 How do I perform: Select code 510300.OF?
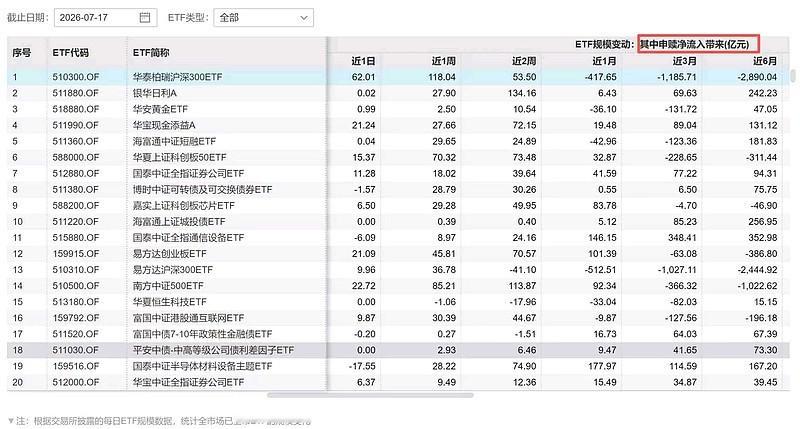tap(76, 77)
